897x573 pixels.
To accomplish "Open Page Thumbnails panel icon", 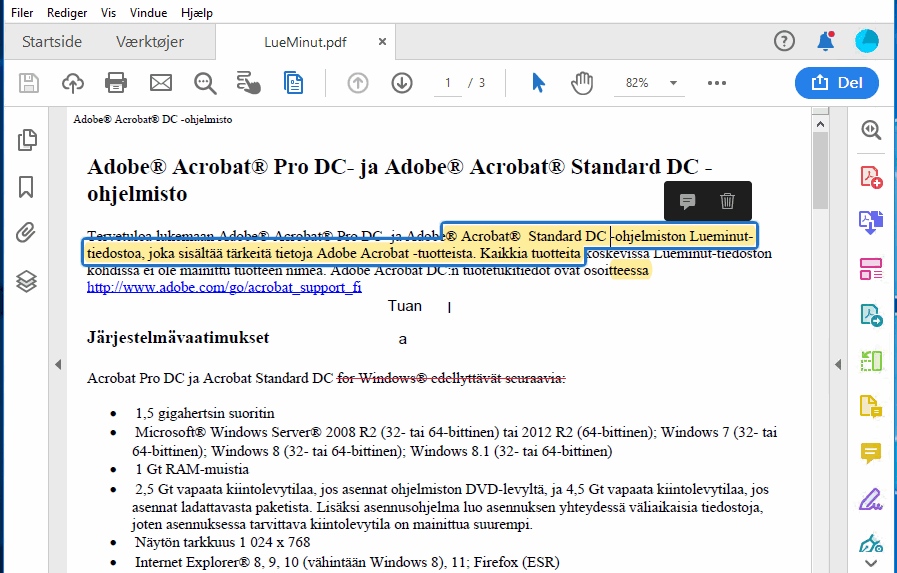I will 27,140.
